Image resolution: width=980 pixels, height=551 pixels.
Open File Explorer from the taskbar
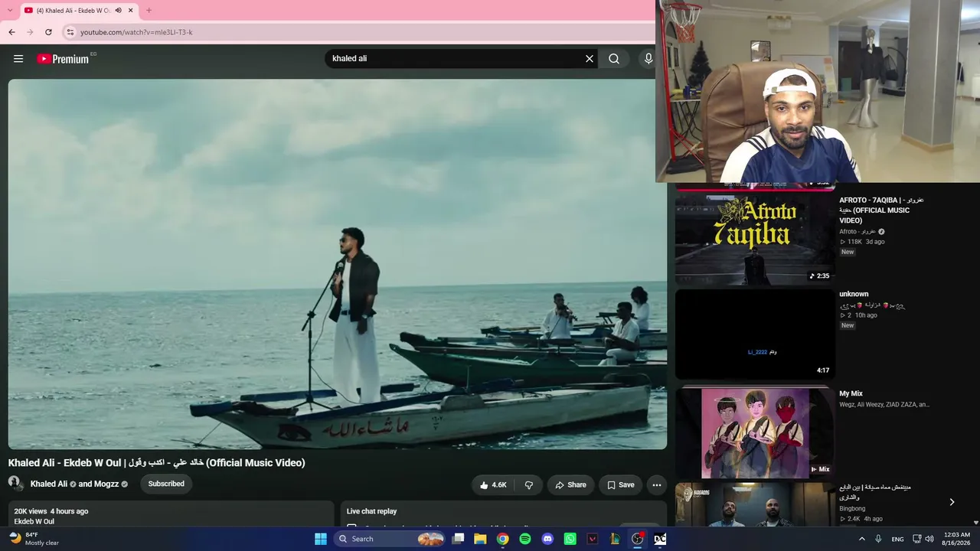coord(480,539)
